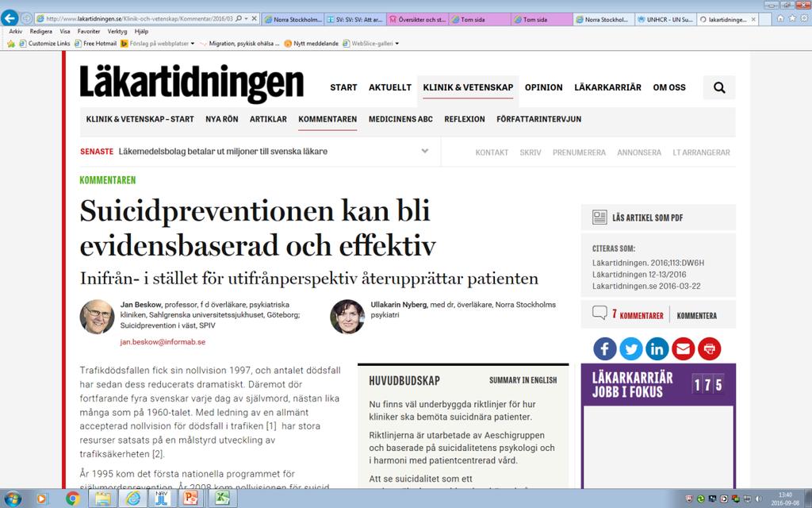Switch to the UNHCR browser tab

665,19
